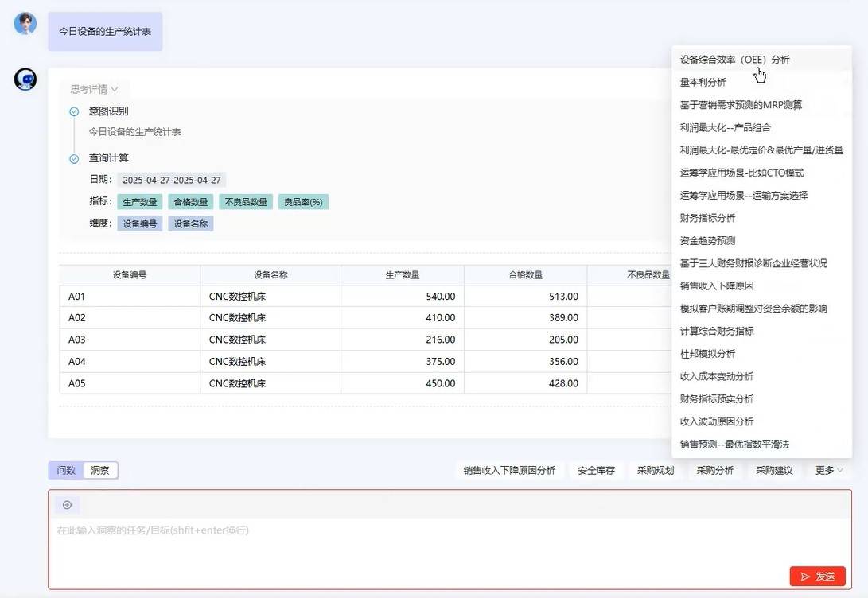Select 设备综合效率（OEE）分析 menu item
868x598 pixels.
pos(735,60)
